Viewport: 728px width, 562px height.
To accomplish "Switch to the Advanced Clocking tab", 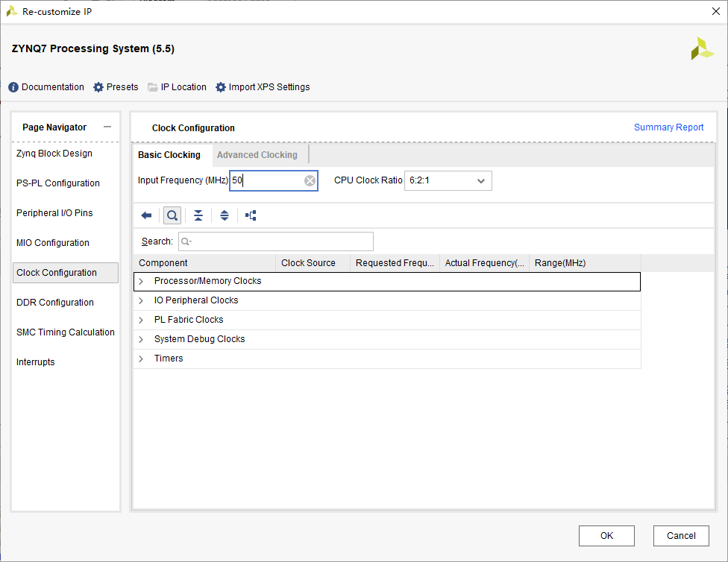I will click(257, 155).
